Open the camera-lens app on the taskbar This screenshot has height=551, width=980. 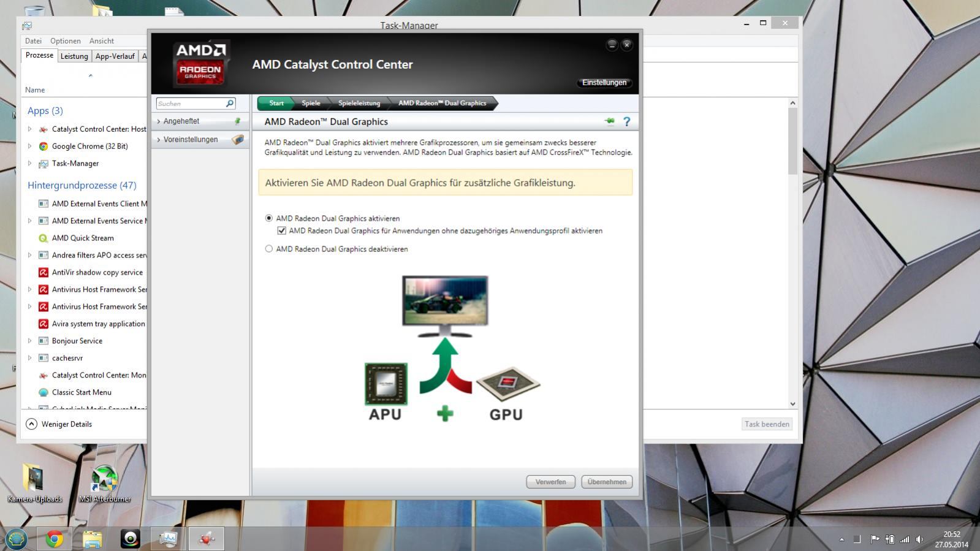(x=130, y=539)
